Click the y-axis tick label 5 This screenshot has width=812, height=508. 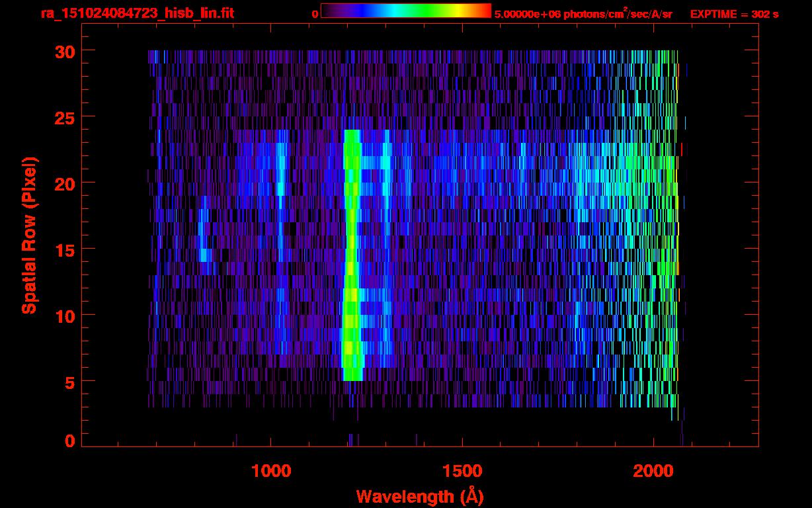[69, 382]
